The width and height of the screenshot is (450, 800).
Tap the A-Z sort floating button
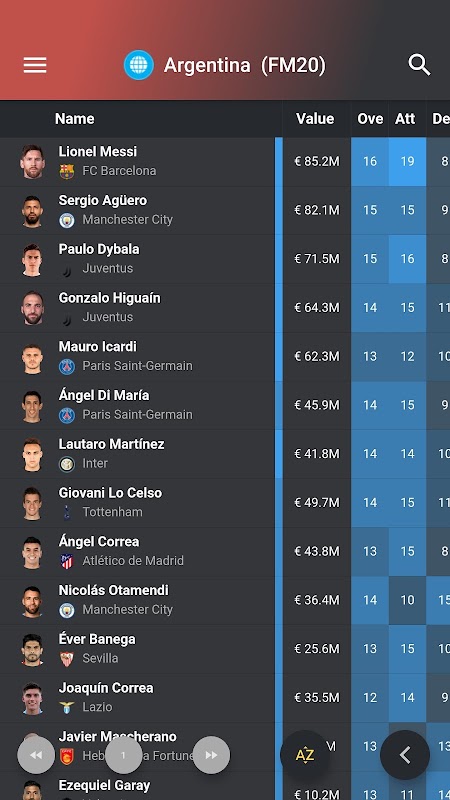tap(305, 755)
